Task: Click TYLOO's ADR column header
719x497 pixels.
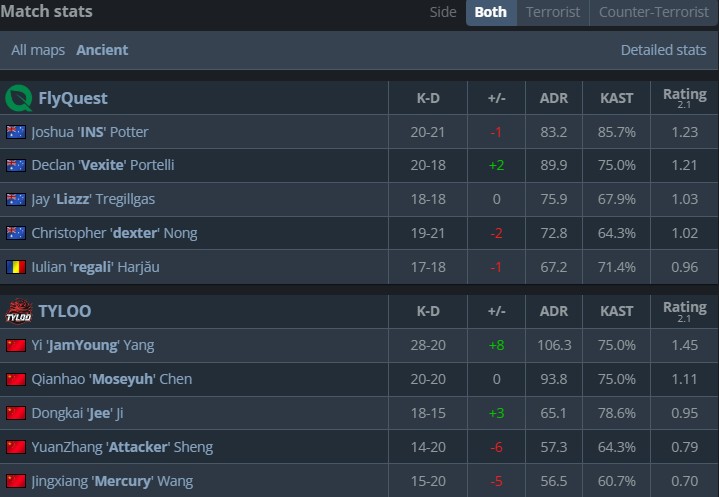Action: (554, 312)
